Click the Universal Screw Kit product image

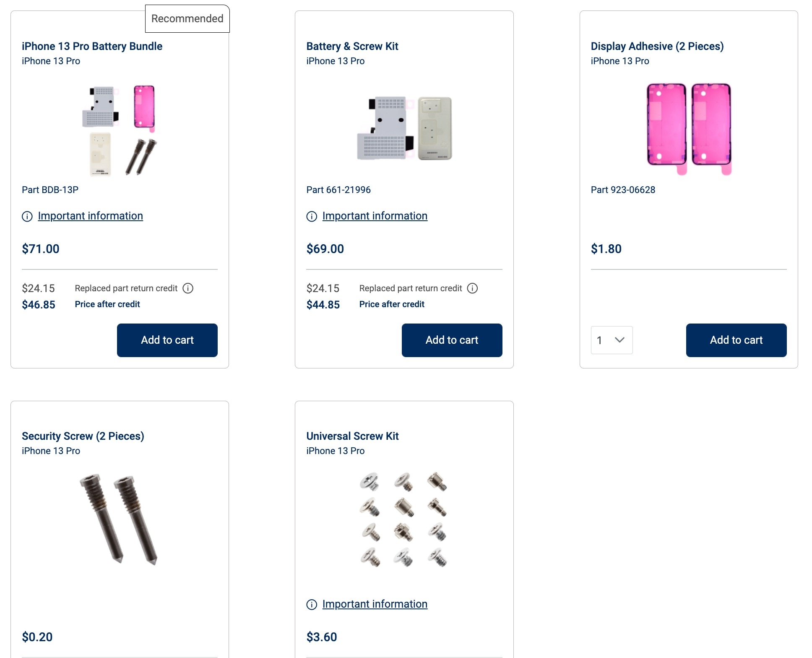click(404, 519)
